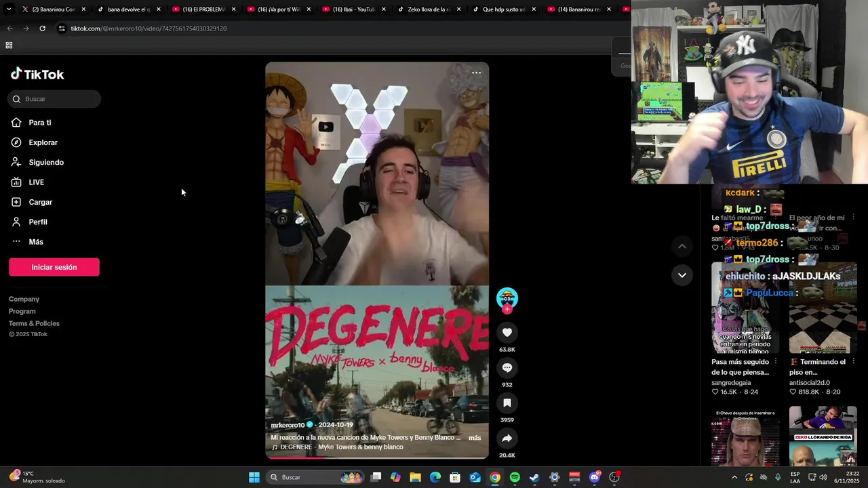Go to previous video with up arrow
This screenshot has height=488, width=868.
click(682, 246)
